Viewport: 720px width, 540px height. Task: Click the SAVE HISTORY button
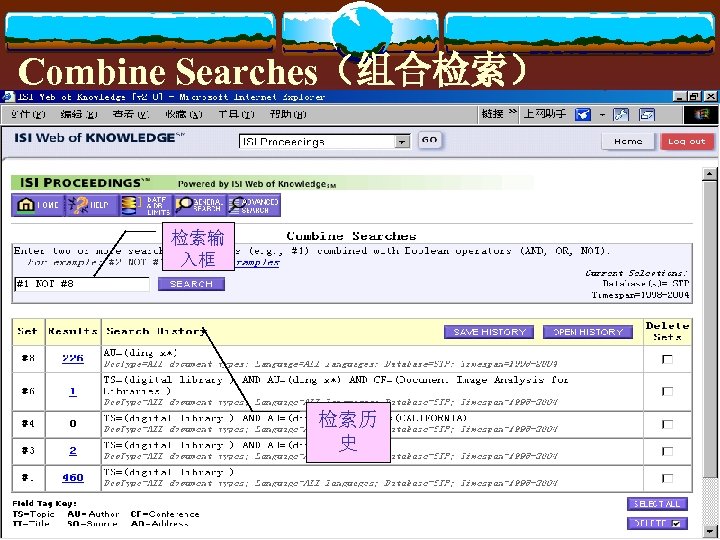point(489,332)
